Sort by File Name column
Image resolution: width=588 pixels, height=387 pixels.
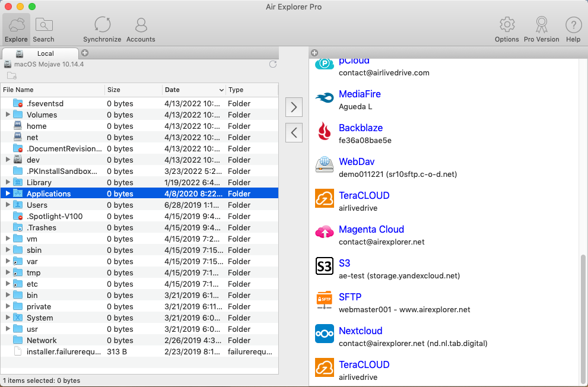(52, 90)
